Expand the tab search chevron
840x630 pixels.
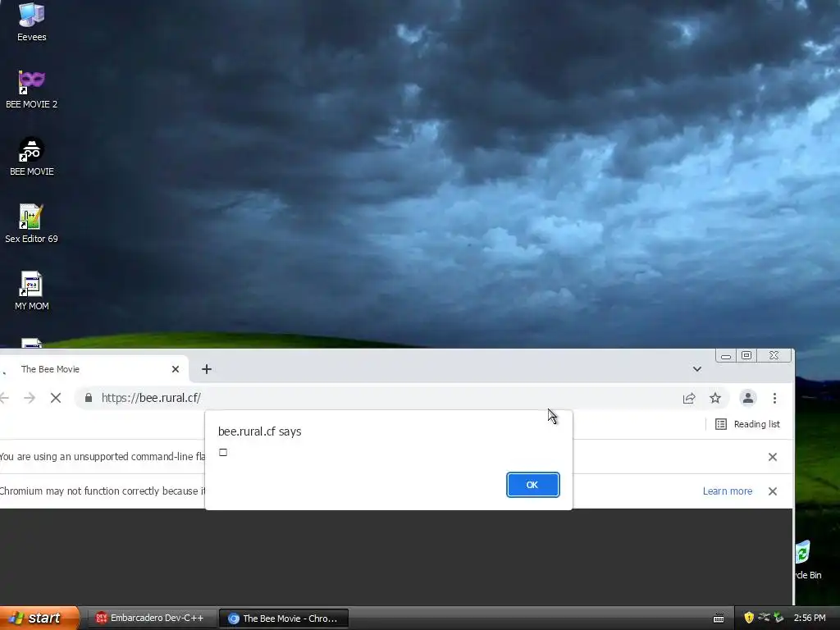(697, 369)
